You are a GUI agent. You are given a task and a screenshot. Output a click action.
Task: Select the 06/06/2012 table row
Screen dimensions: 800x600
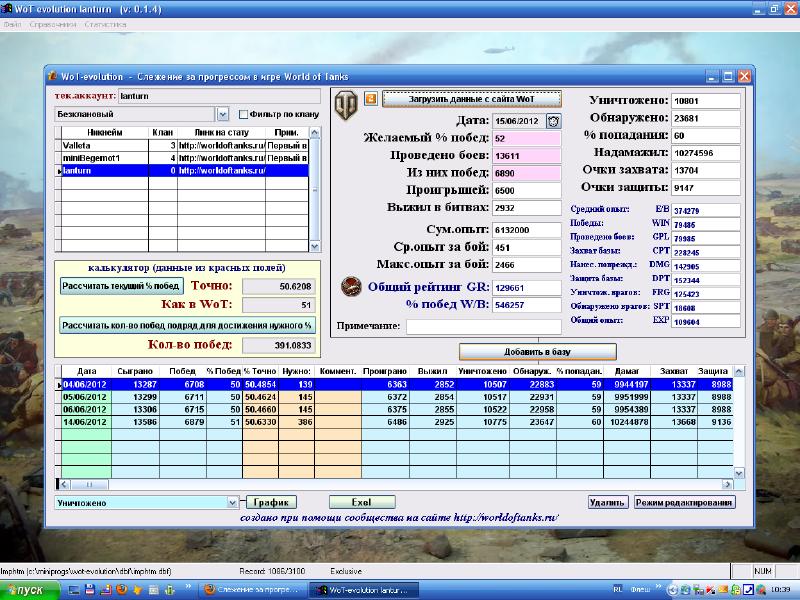397,409
